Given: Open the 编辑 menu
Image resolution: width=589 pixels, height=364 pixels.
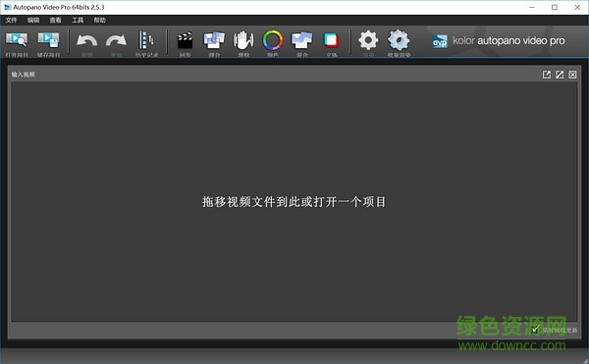Looking at the screenshot, I should [x=33, y=20].
